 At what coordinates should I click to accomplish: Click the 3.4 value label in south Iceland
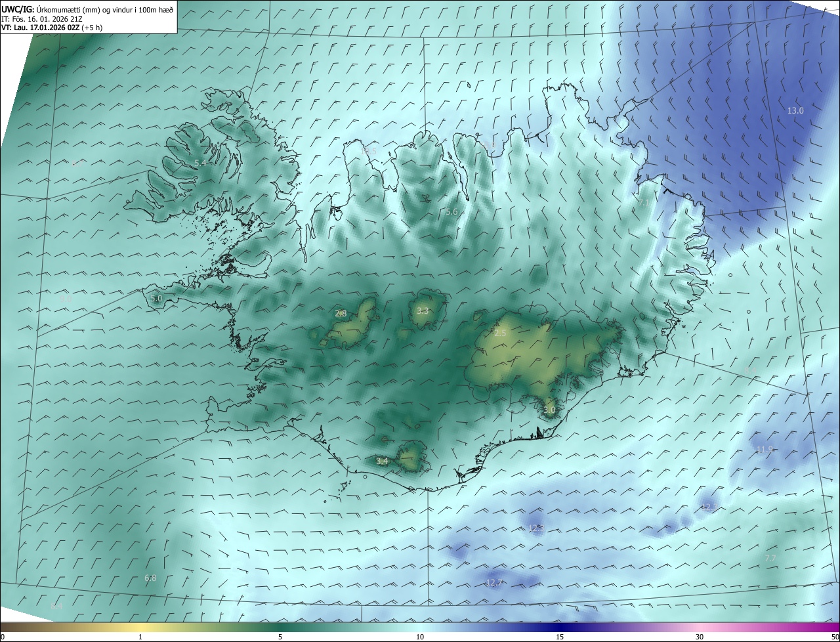382,461
